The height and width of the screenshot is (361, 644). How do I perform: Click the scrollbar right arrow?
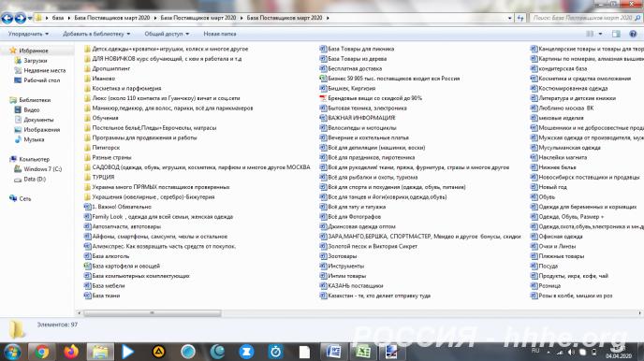click(639, 313)
